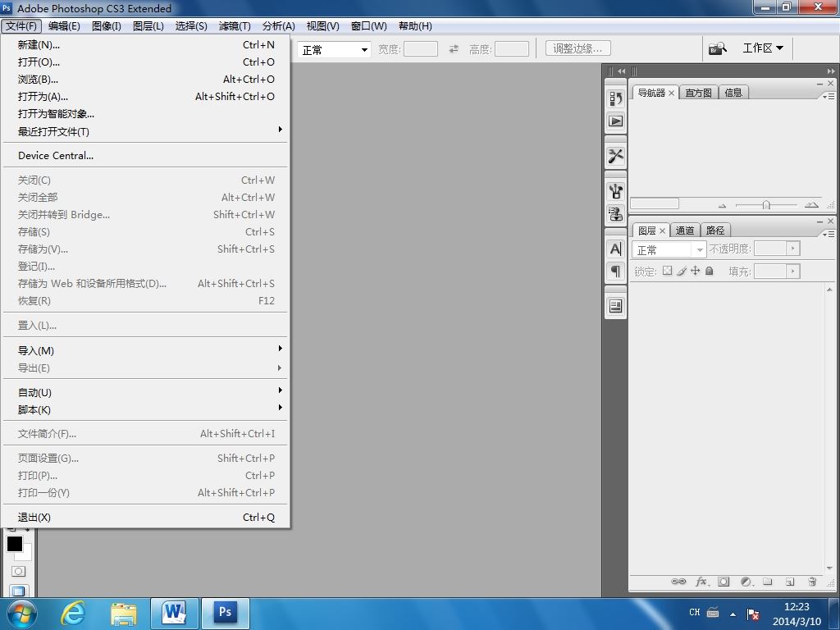Choose 退出(X) from the File menu
The image size is (840, 630).
pyautogui.click(x=145, y=517)
